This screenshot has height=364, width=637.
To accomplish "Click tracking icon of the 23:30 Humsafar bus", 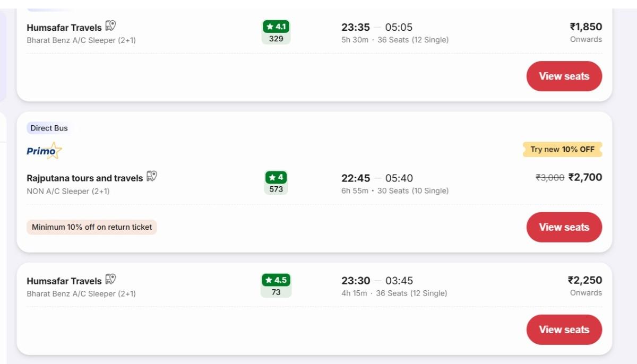I will [110, 279].
